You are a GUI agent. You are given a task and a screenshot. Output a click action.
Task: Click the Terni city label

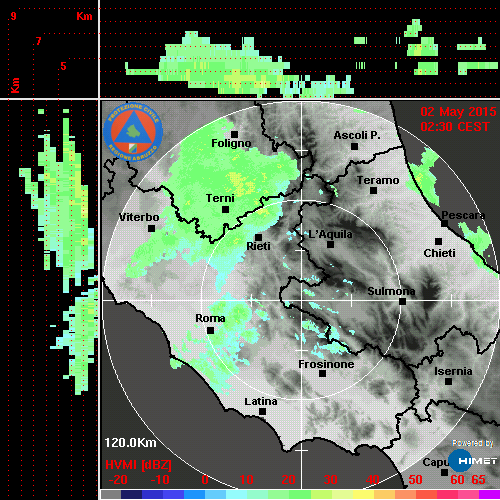[220, 198]
